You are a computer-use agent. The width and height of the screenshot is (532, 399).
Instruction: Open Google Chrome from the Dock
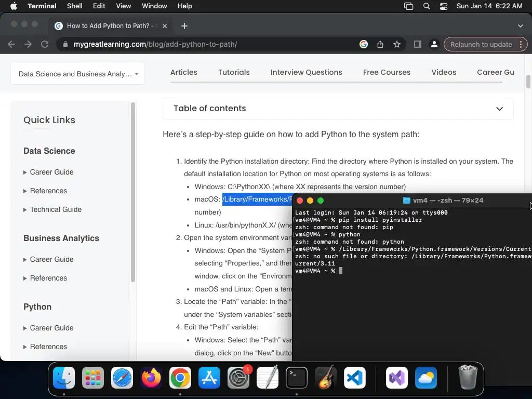(180, 378)
